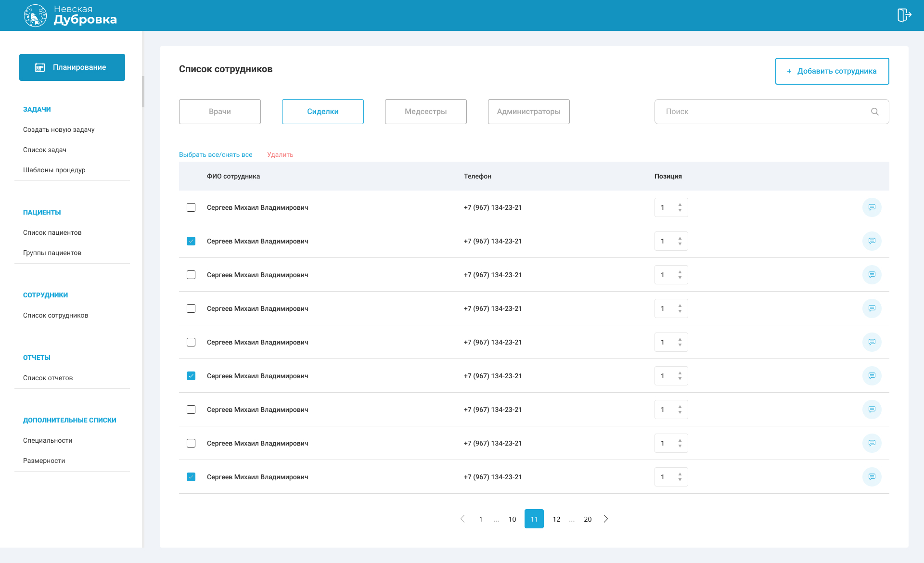Click the Невская Дубровка bird logo
Screen dimensions: 924x563
point(35,15)
